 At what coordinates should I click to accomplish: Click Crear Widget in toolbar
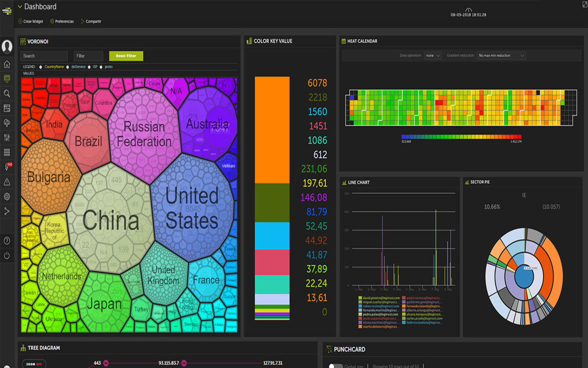point(30,22)
